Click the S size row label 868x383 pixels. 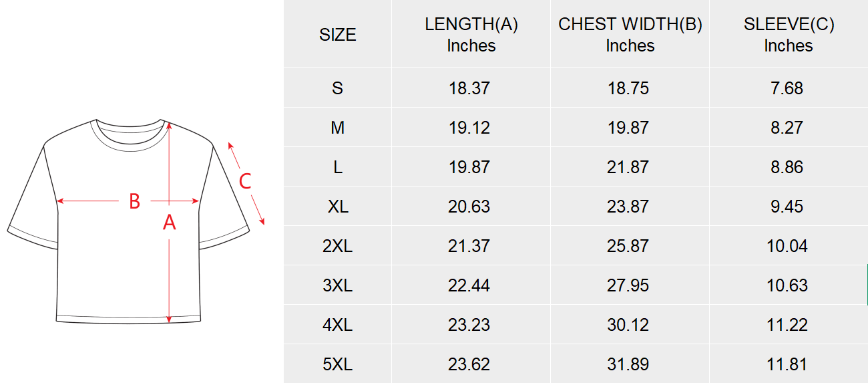(x=337, y=88)
